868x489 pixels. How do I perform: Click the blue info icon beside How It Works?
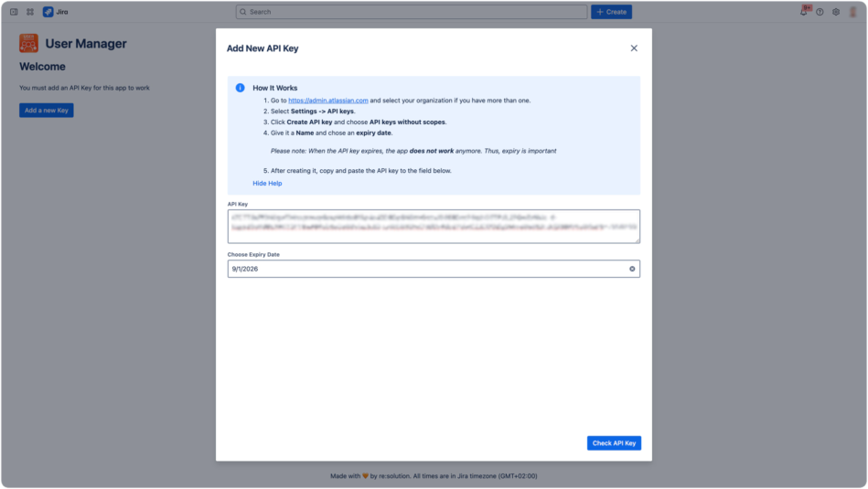pos(240,88)
